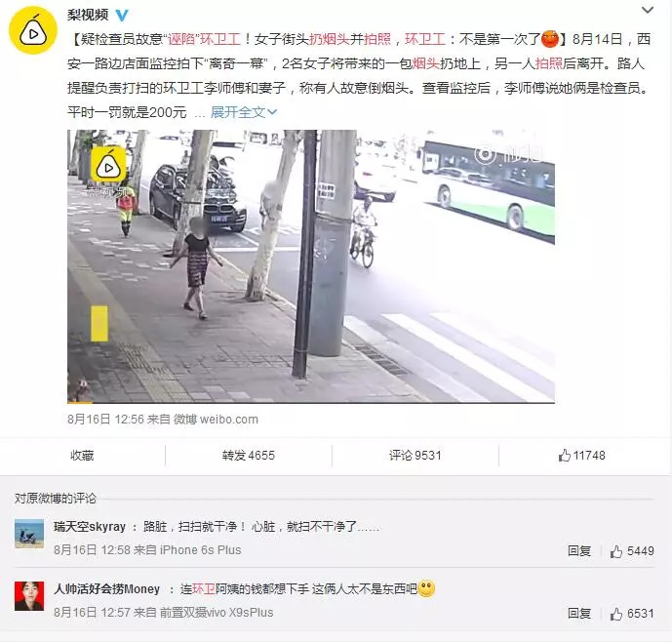Open 瑞天空skyray's beach avatar
672x643 pixels.
click(x=29, y=534)
